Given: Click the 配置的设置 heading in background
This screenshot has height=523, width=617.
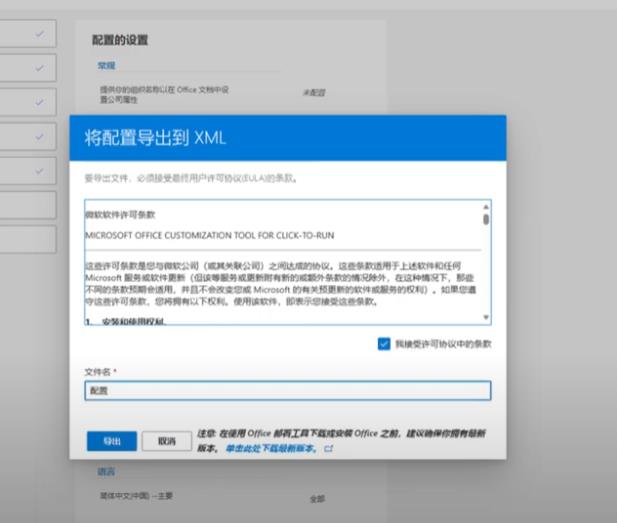Looking at the screenshot, I should click(120, 40).
